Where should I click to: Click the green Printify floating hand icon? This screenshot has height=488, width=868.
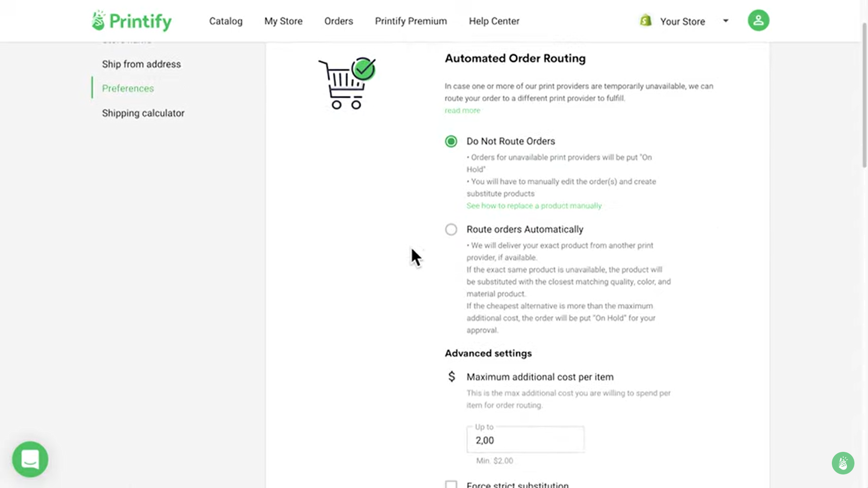point(843,463)
